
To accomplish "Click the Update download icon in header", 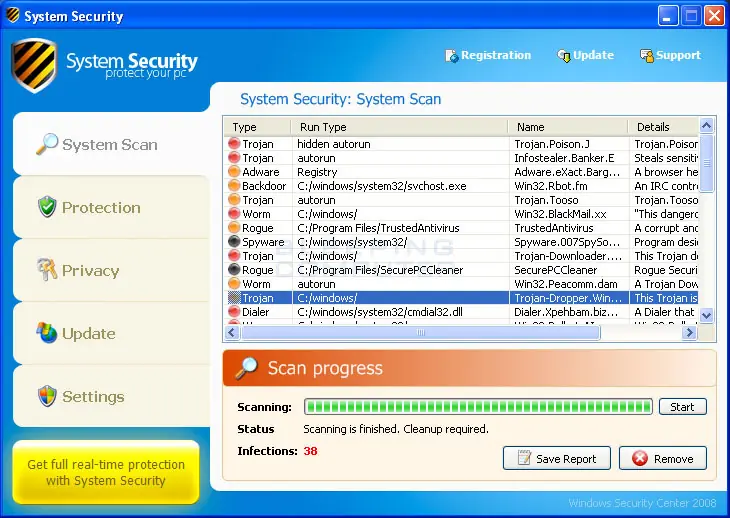I will point(563,56).
